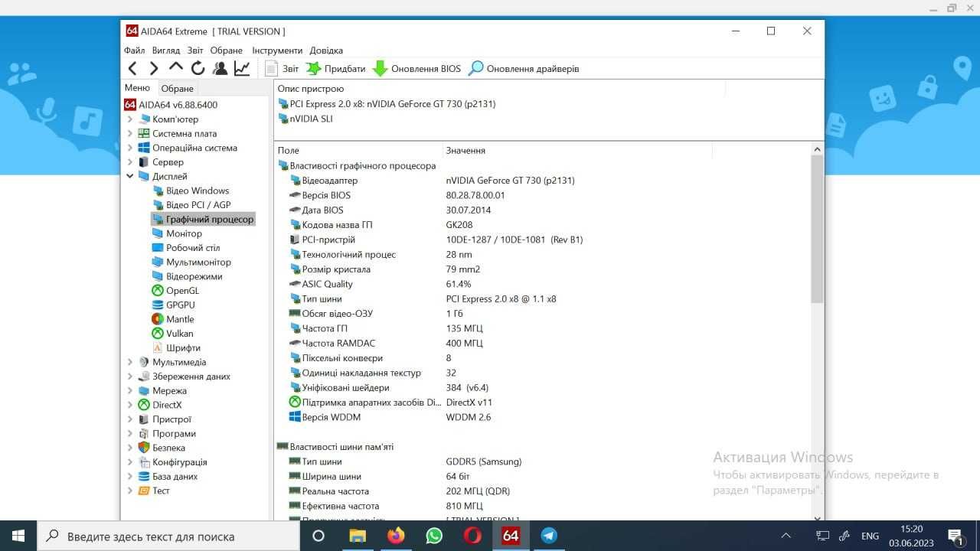Open Оновлення драйверів from the toolbar
This screenshot has width=980, height=551.
pyautogui.click(x=524, y=68)
